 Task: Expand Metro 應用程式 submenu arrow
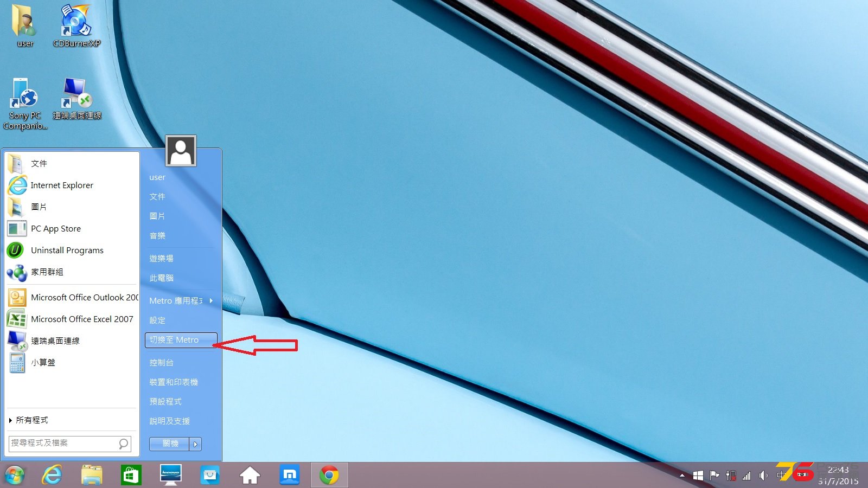(x=211, y=301)
